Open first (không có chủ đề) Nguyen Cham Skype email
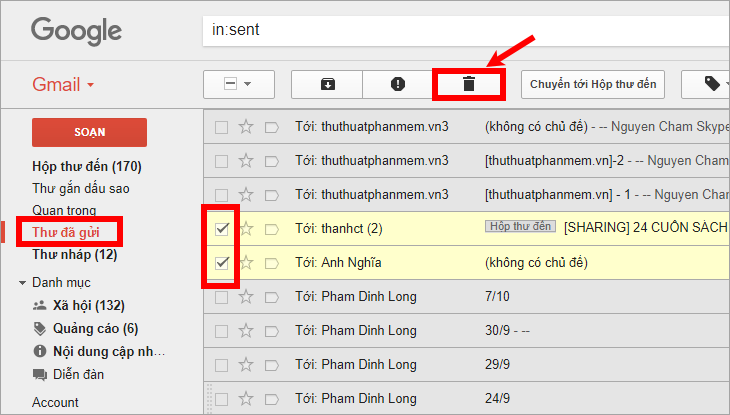730x415 pixels. [x=607, y=127]
